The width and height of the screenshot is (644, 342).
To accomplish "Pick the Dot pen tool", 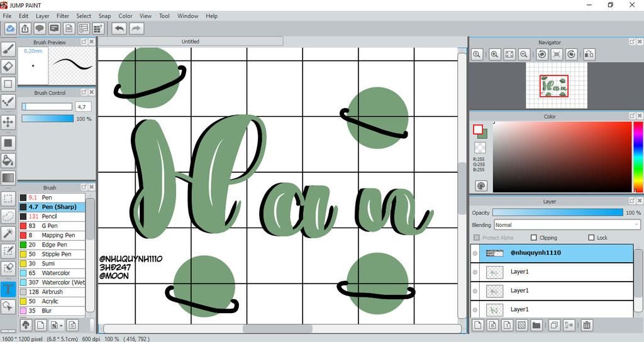I will point(8,101).
